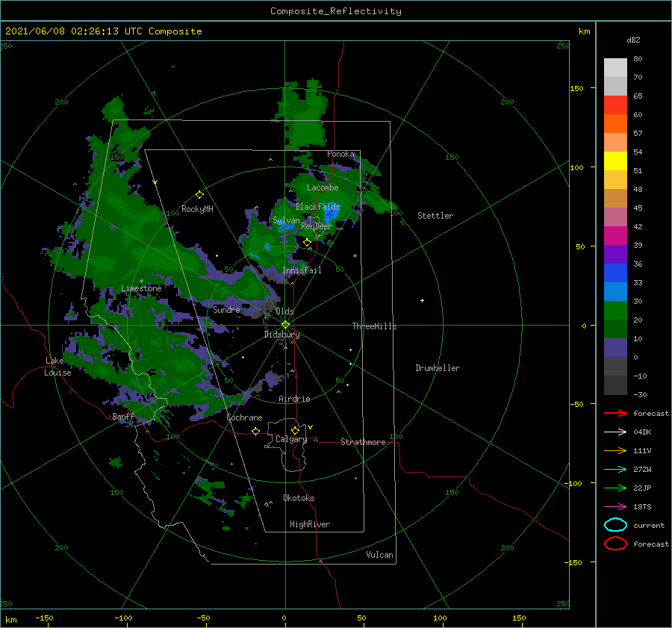
Task: Click the Lacombe city label
Action: coord(323,187)
